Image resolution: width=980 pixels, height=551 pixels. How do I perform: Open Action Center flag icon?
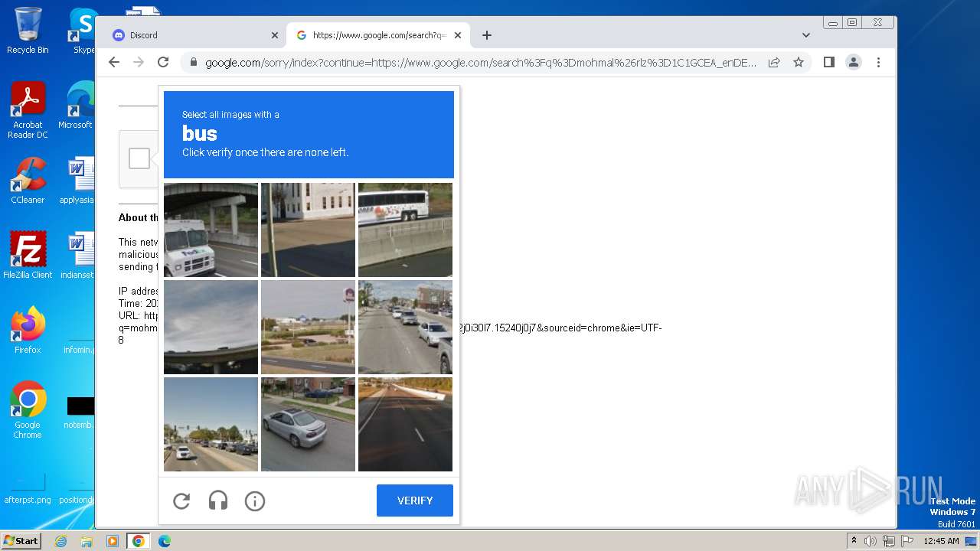pos(906,541)
